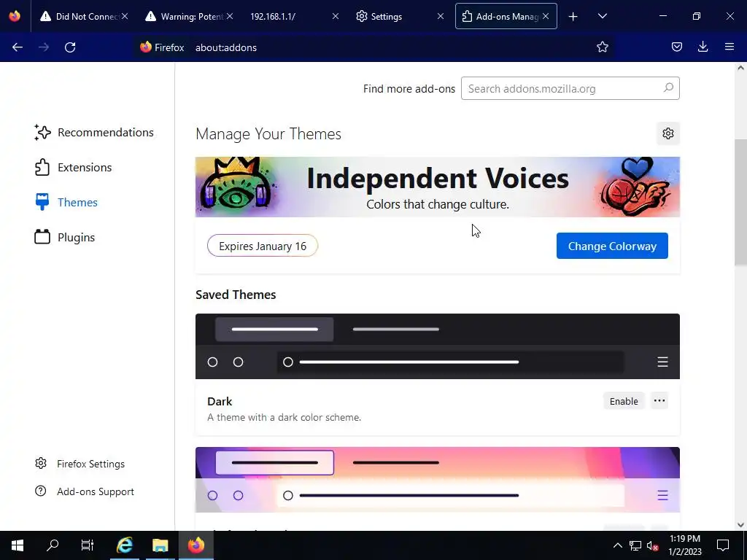Open Task View on the taskbar

pos(88,545)
